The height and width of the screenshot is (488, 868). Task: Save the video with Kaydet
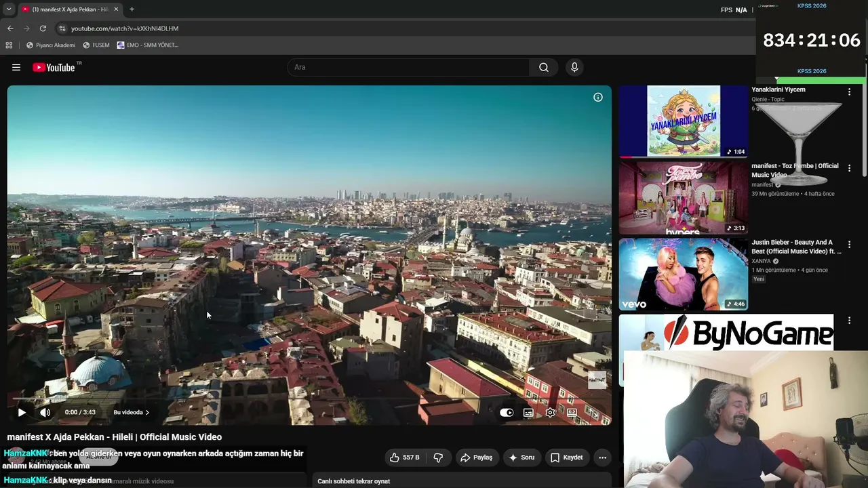[567, 457]
